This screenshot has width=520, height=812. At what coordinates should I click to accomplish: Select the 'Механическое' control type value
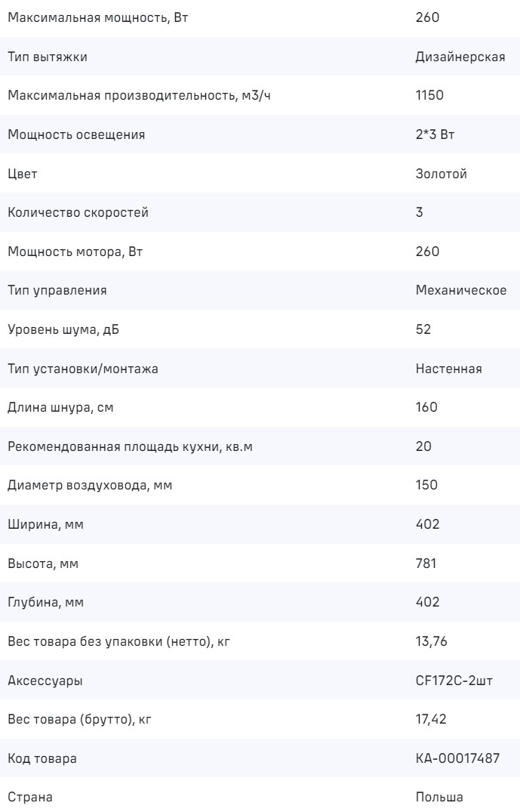coord(460,291)
